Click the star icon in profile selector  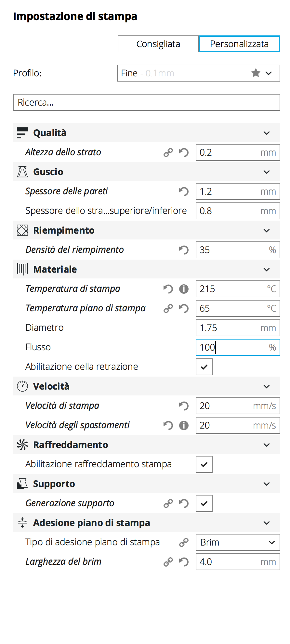click(256, 73)
